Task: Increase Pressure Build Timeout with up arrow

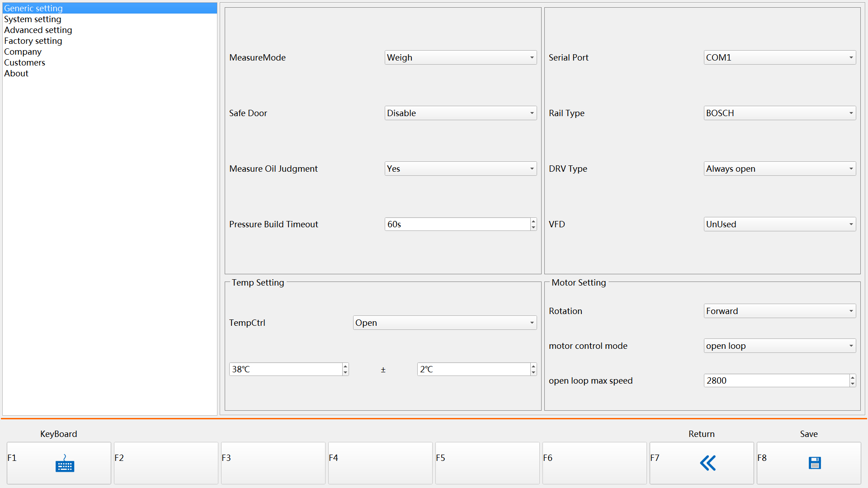Action: [x=533, y=221]
